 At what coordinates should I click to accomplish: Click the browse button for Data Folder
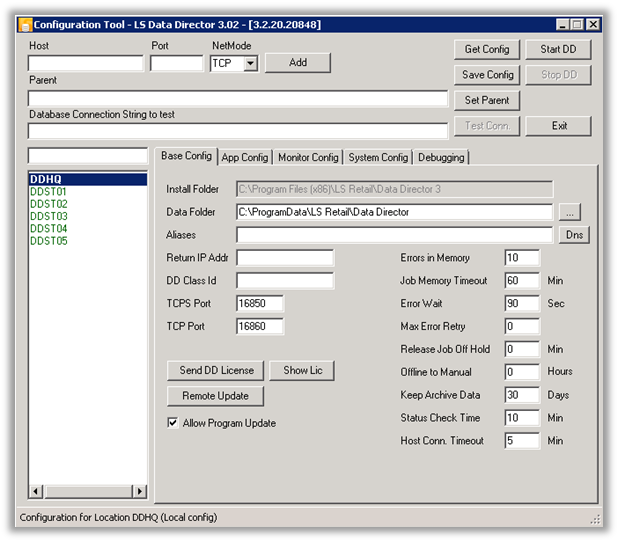(x=569, y=212)
